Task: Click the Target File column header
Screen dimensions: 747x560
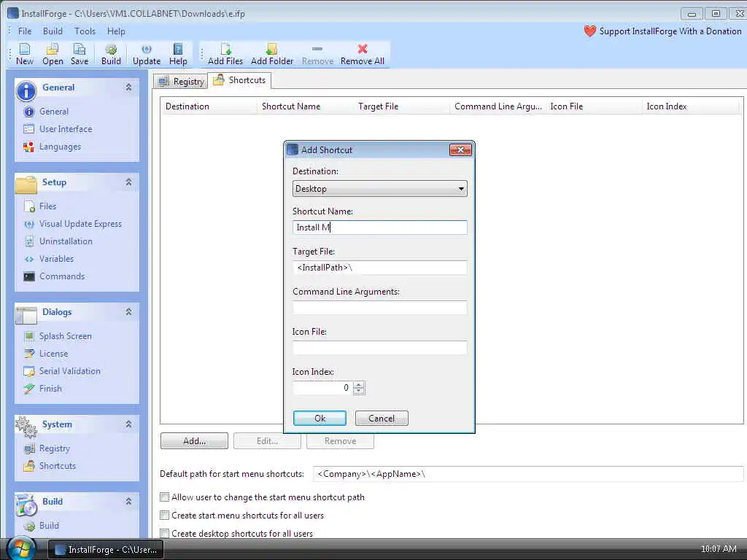Action: click(402, 106)
